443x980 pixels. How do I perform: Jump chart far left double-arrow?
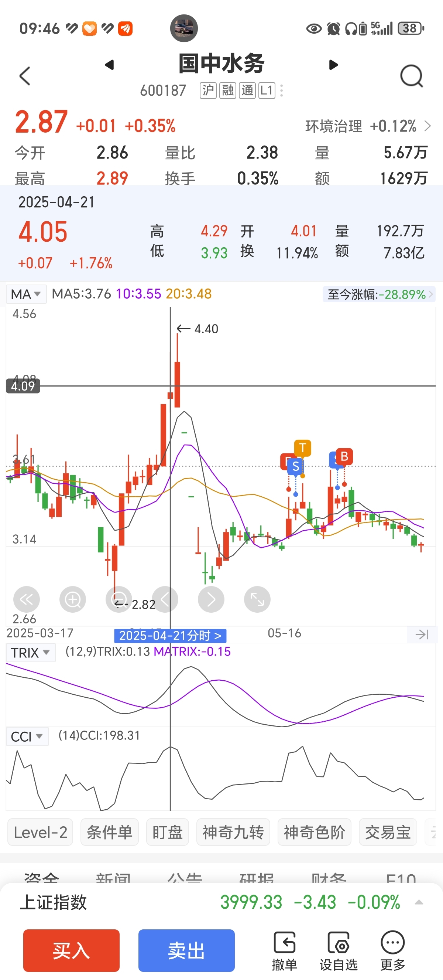[27, 599]
